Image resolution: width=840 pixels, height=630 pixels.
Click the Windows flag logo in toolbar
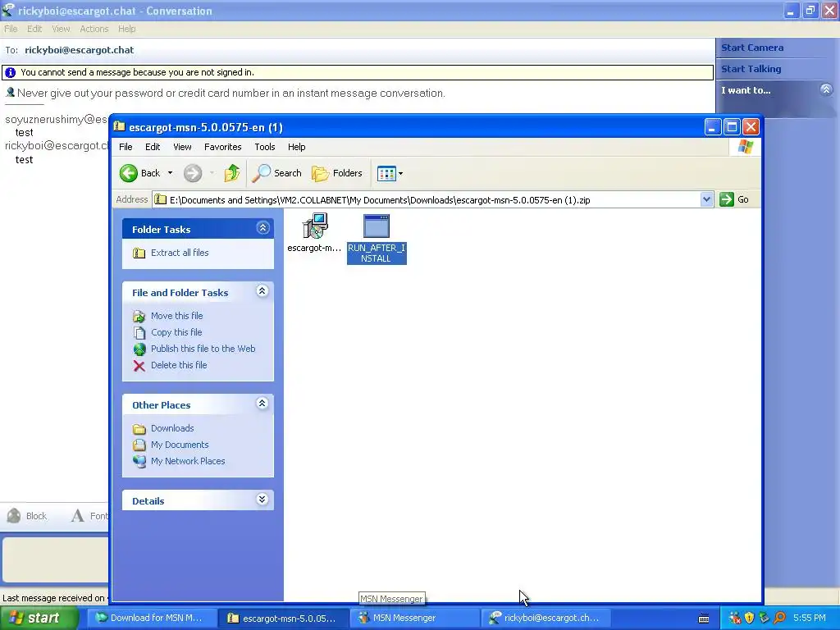(745, 147)
